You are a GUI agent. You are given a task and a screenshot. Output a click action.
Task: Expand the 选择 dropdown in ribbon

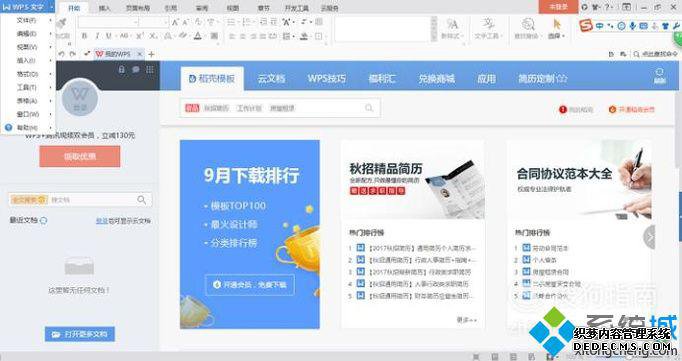tap(556, 29)
